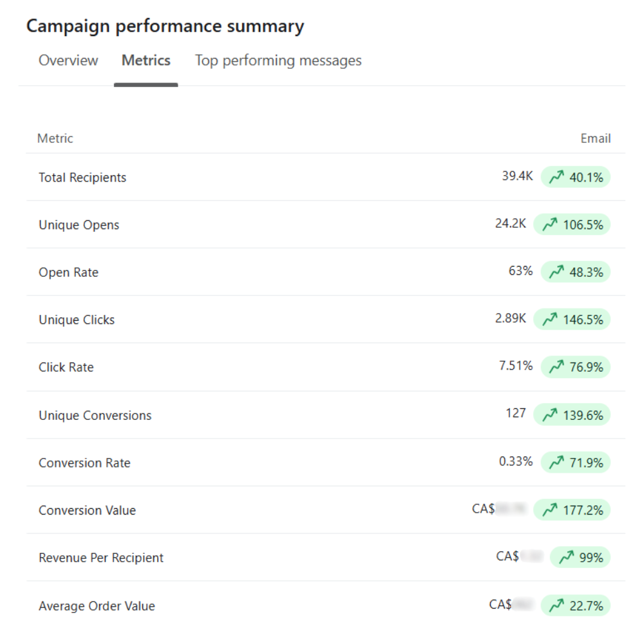Open the Top performing messages tab
644x644 pixels.
click(278, 61)
